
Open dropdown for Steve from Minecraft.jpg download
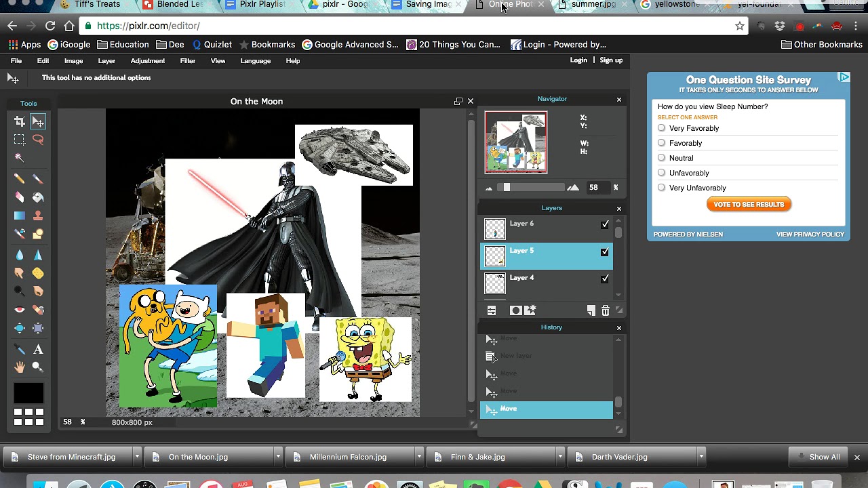[x=137, y=457]
